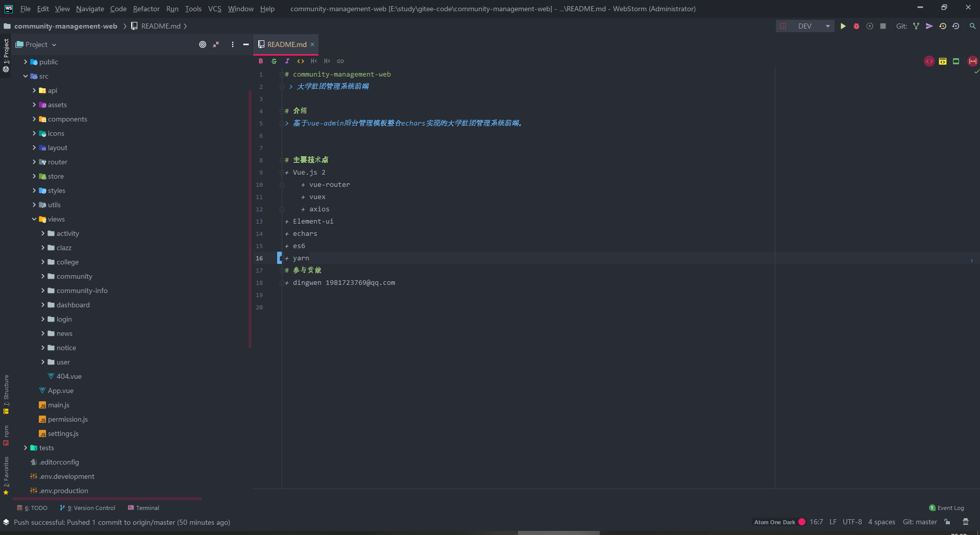Open the Event Log
This screenshot has width=980, height=535.
[x=946, y=508]
